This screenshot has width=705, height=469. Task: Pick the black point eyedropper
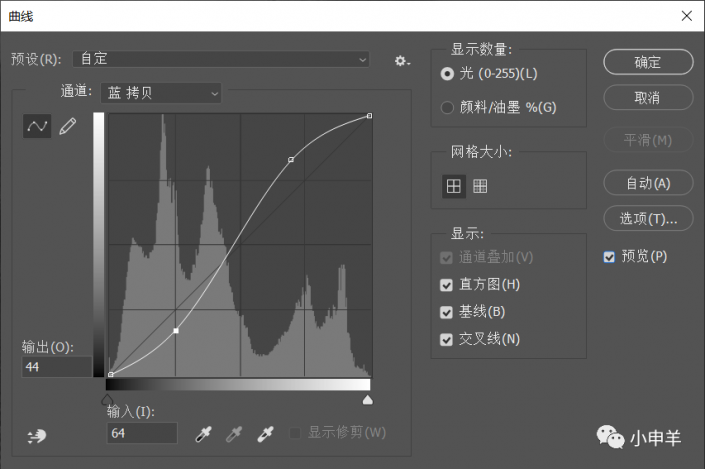[203, 433]
